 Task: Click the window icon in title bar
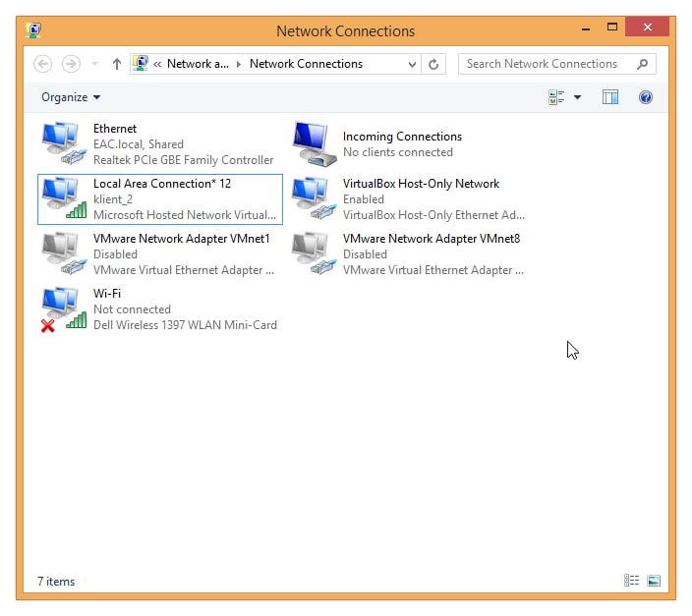tap(33, 30)
